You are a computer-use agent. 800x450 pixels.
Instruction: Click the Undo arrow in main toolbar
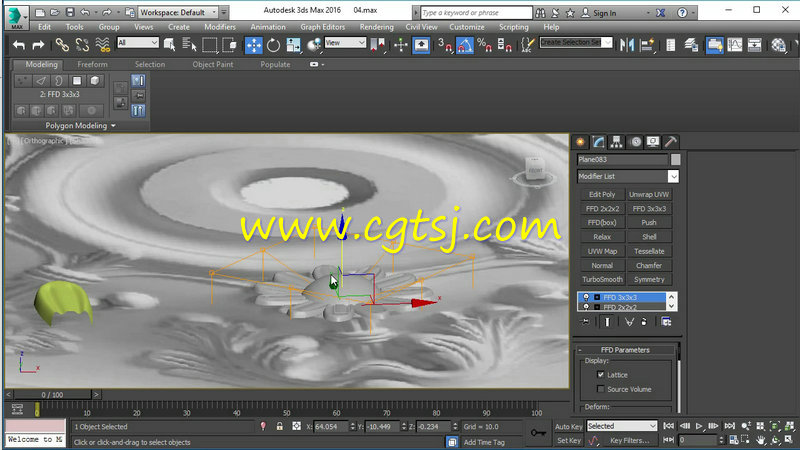point(19,45)
